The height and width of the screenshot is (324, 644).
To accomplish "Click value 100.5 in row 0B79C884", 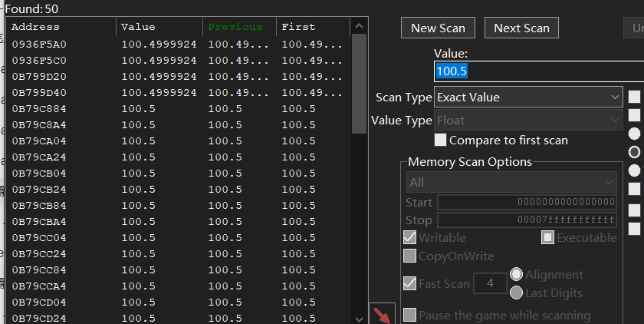I will (x=139, y=108).
